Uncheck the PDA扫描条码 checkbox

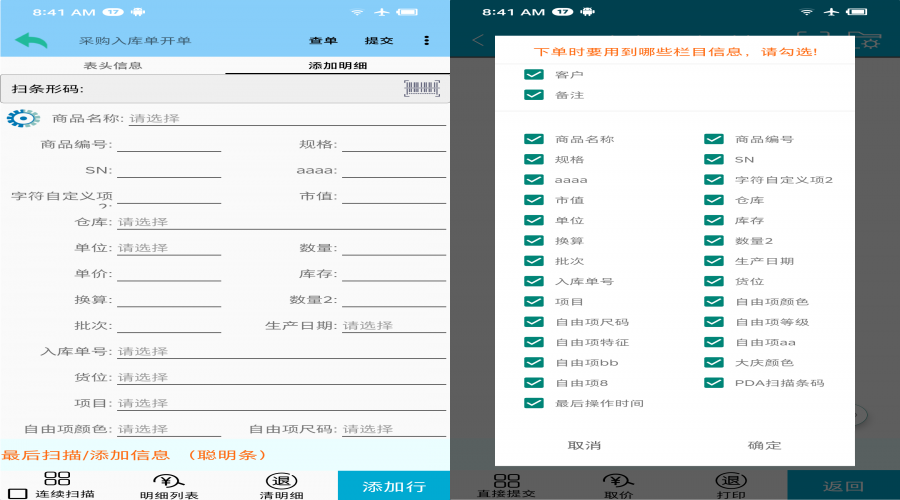point(714,383)
